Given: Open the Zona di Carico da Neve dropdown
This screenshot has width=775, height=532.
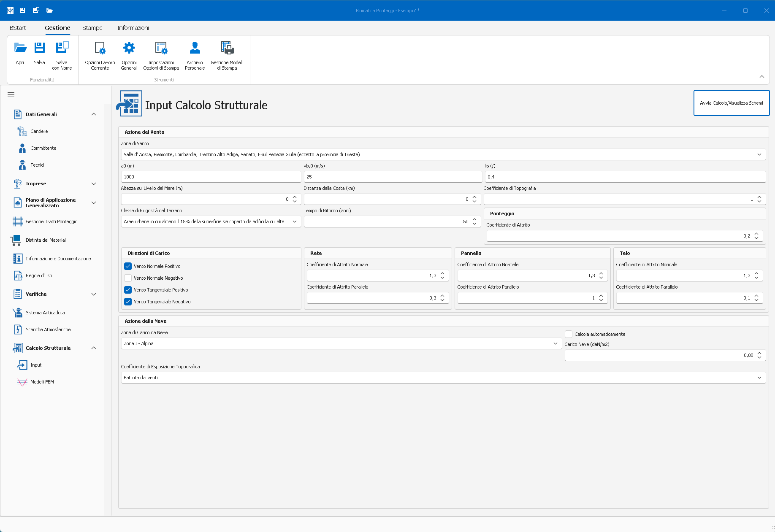Looking at the screenshot, I should [341, 343].
